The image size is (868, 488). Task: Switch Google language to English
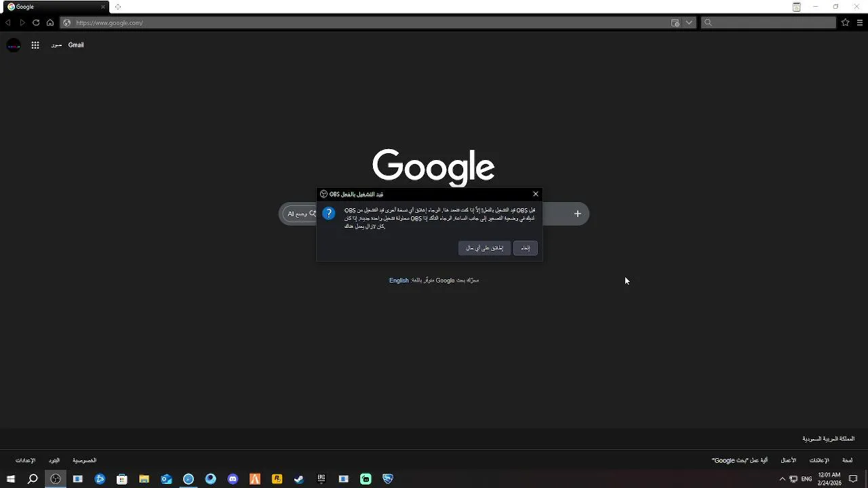[x=399, y=280]
